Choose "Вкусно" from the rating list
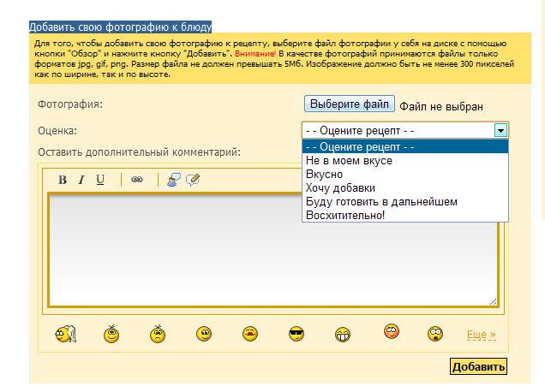545x392 pixels. (x=324, y=175)
